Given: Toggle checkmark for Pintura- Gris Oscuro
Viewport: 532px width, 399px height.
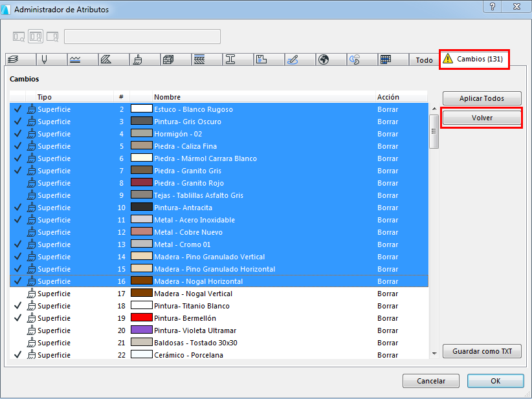Looking at the screenshot, I should pos(17,122).
